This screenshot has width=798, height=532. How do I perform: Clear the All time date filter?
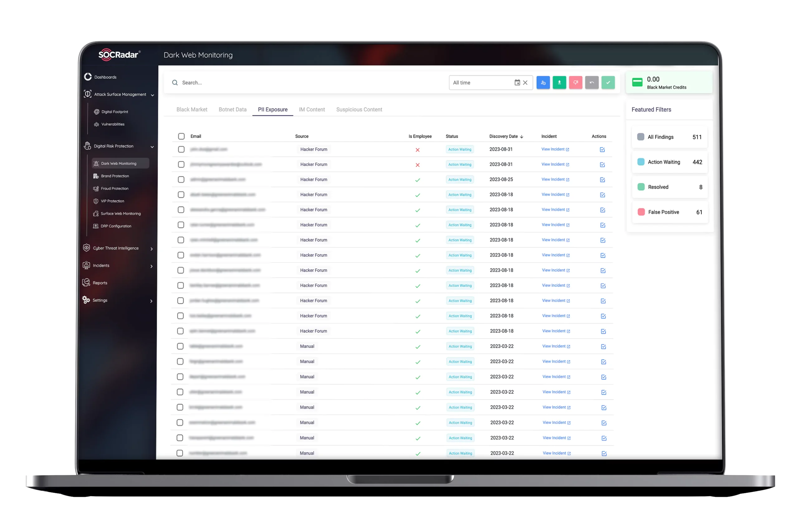(525, 83)
